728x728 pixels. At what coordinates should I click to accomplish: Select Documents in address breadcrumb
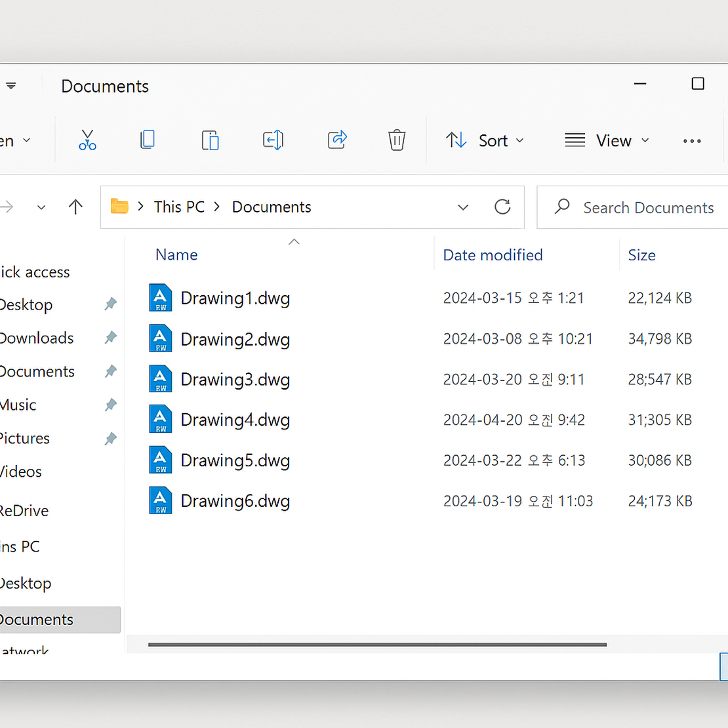(x=272, y=207)
